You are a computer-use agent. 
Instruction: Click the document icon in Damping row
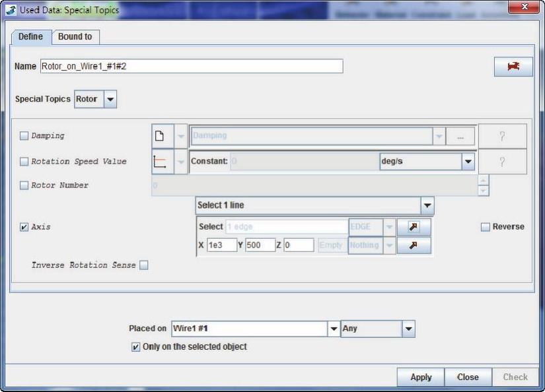coord(159,136)
